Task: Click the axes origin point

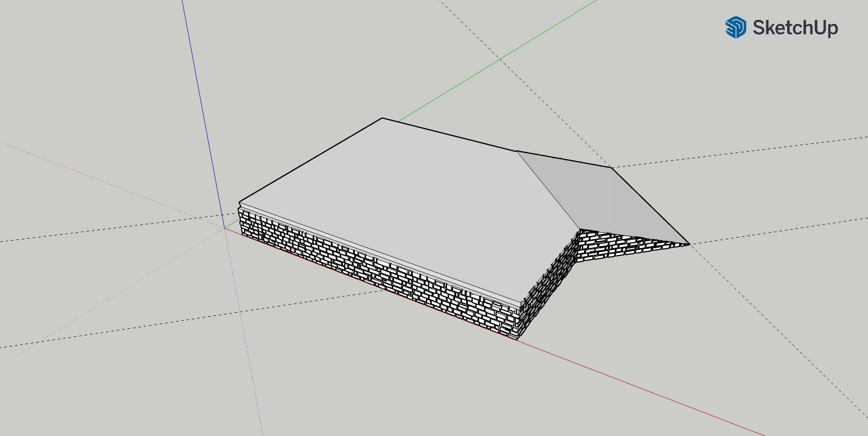Action: (225, 228)
